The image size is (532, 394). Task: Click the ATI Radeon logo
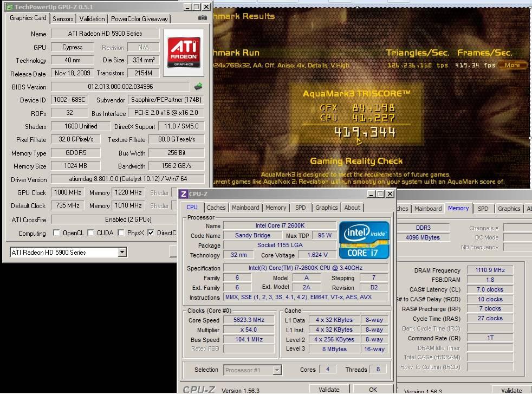[x=184, y=53]
